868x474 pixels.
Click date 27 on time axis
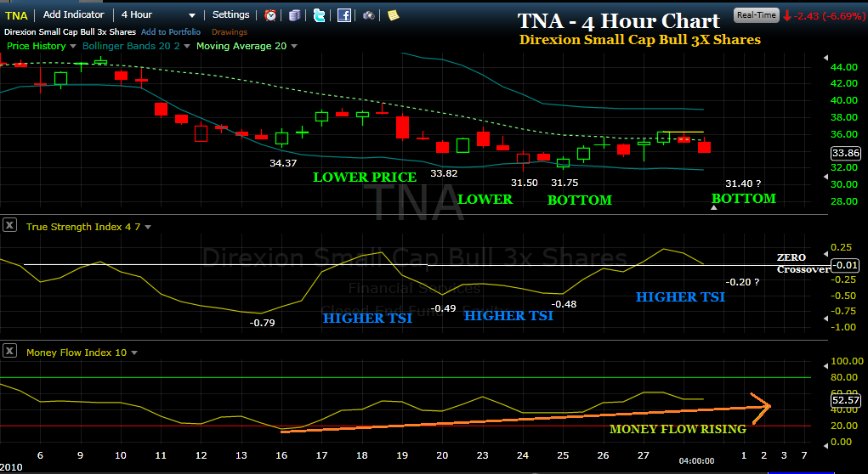(643, 455)
